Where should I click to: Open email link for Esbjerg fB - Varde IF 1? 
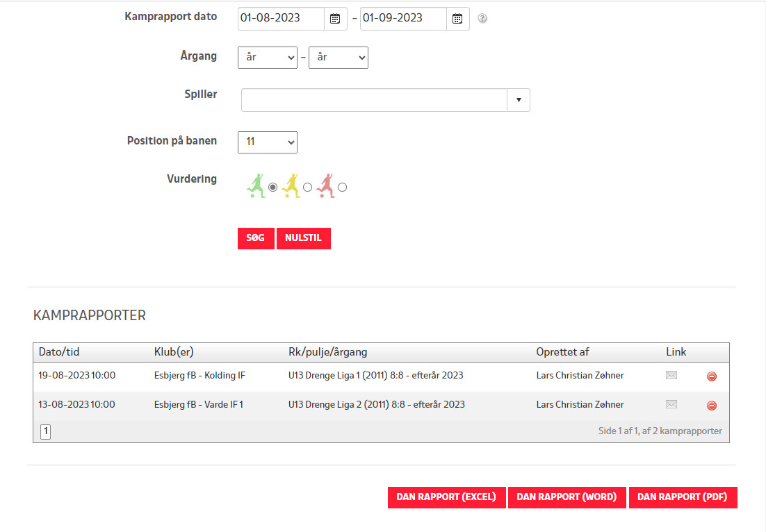point(671,405)
